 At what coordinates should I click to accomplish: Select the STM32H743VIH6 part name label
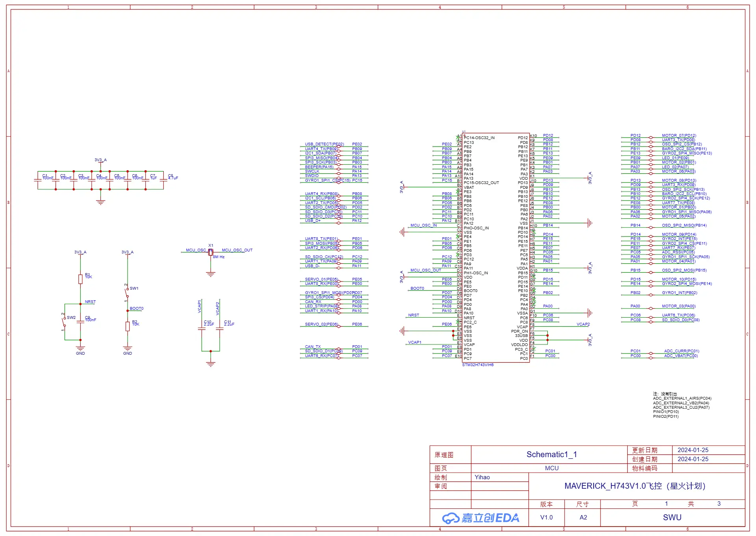point(478,365)
